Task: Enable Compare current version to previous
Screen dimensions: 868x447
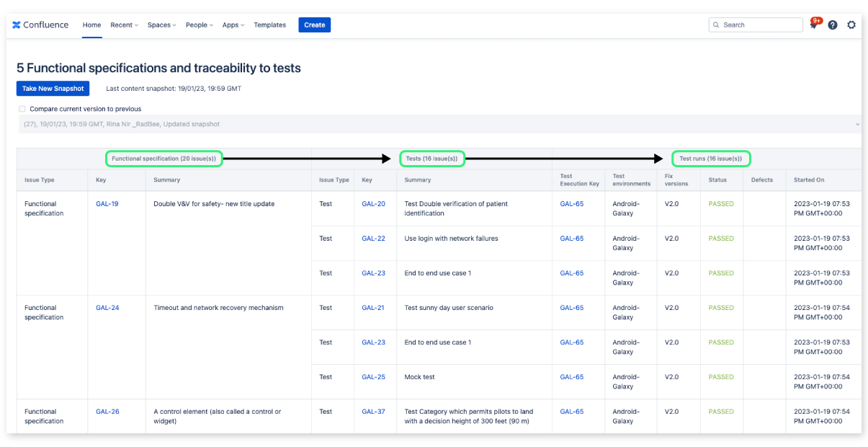Action: 22,108
